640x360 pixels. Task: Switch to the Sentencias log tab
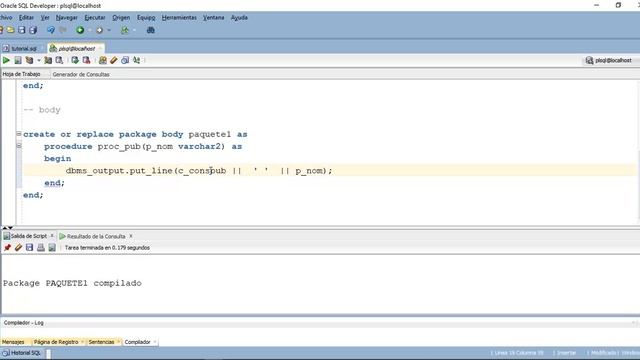[x=101, y=342]
